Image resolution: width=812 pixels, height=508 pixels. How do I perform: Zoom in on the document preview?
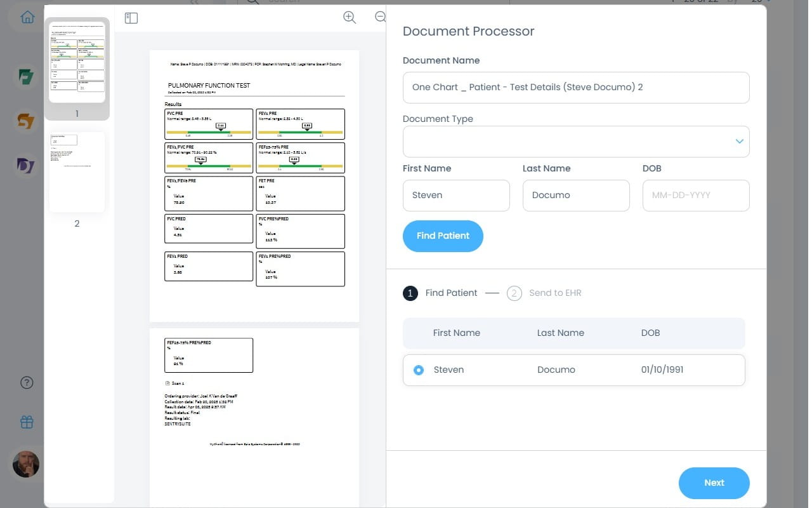point(350,18)
